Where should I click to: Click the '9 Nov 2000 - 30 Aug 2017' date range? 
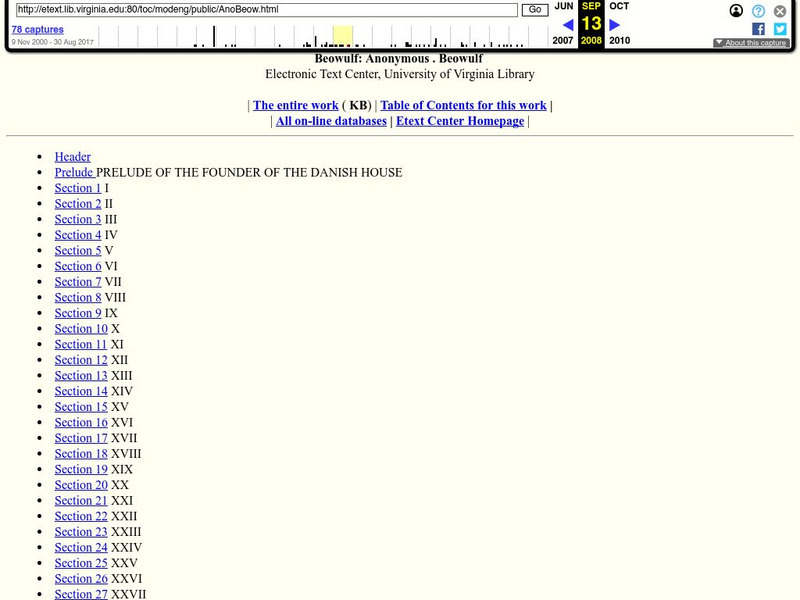(x=53, y=42)
